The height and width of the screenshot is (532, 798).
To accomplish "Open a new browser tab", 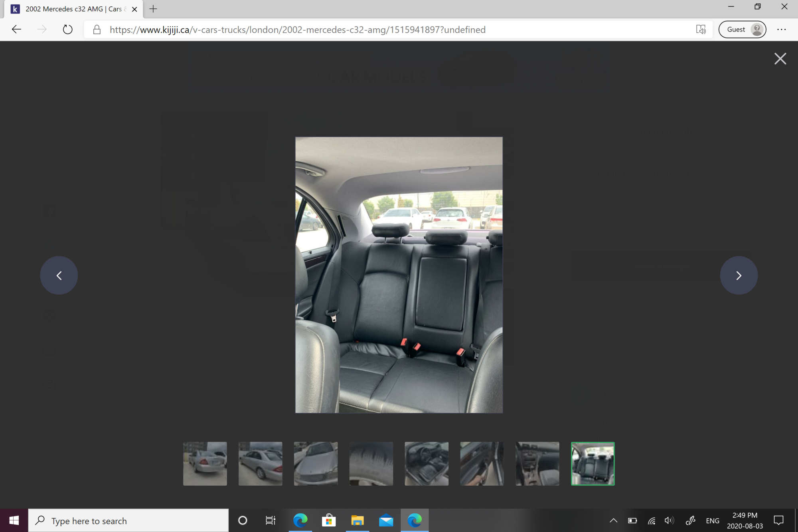I will tap(153, 9).
